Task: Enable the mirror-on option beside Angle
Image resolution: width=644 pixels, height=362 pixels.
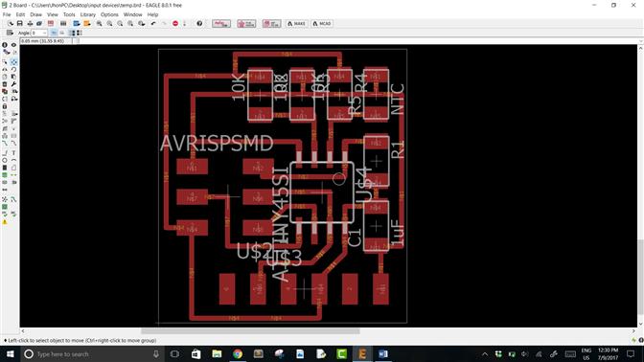Action: pos(61,33)
